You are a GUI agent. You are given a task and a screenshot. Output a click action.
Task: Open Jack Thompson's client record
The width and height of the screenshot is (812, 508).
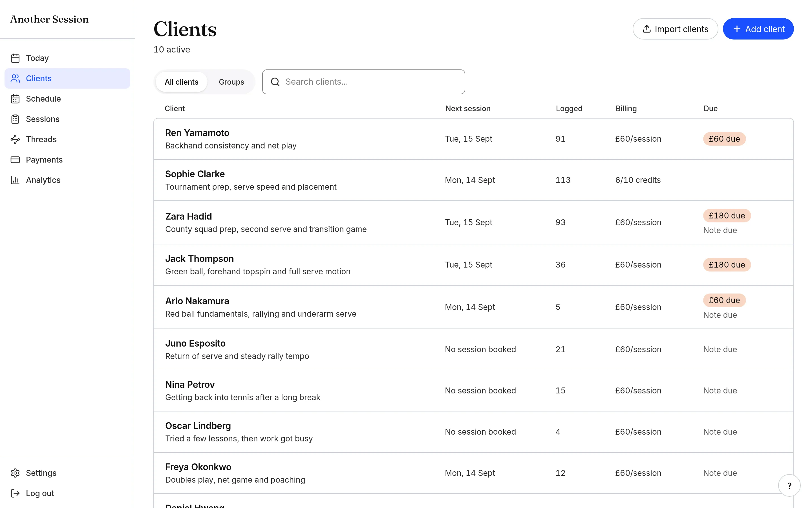[473, 265]
